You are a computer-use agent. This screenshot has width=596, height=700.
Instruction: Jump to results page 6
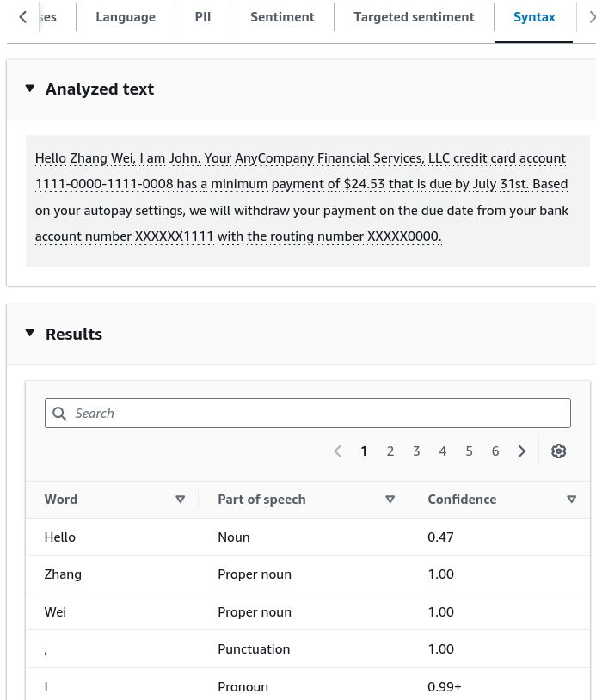[495, 451]
